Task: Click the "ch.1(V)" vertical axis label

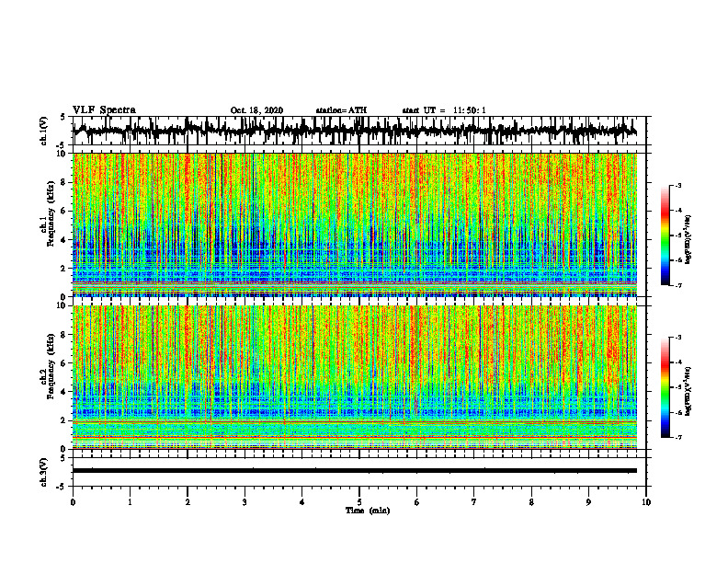Action: tap(44, 131)
